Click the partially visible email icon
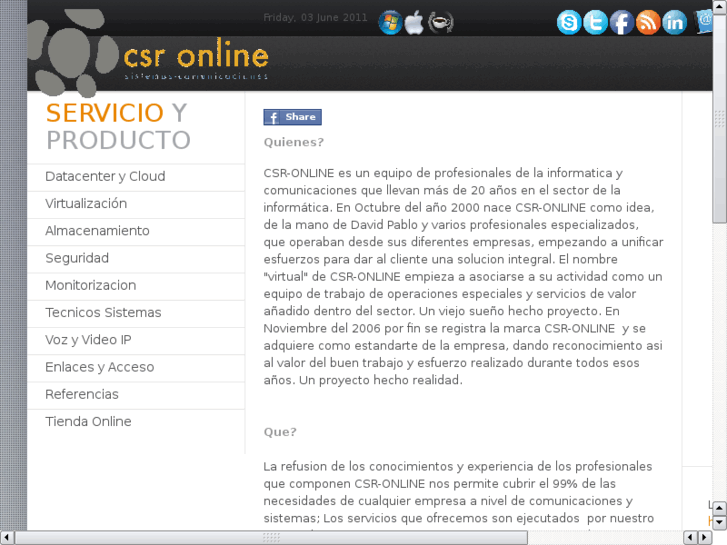727x545 pixels. (x=703, y=21)
